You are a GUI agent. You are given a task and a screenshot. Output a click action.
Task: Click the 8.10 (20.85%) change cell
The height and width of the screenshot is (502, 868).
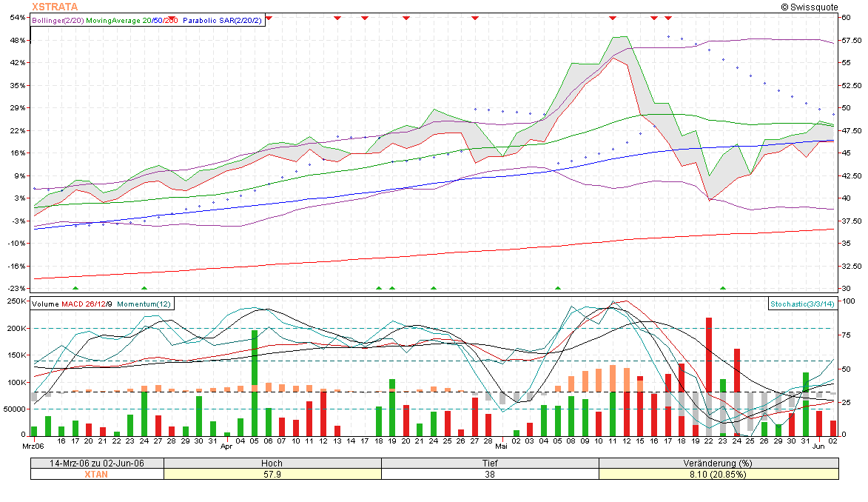pyautogui.click(x=718, y=475)
